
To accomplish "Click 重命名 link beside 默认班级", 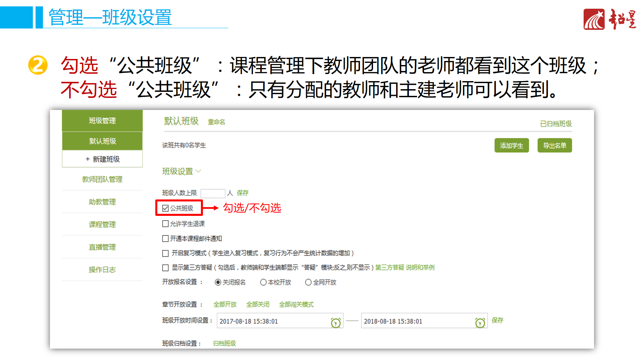I will [216, 122].
